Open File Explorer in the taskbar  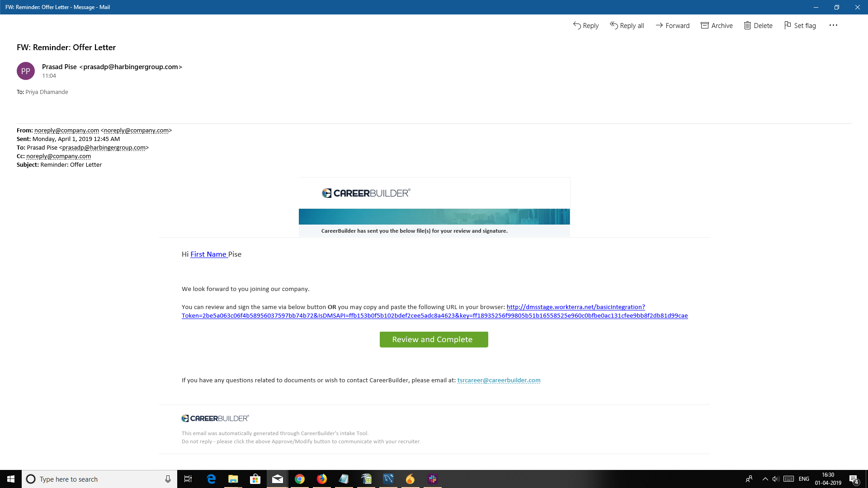coord(233,479)
